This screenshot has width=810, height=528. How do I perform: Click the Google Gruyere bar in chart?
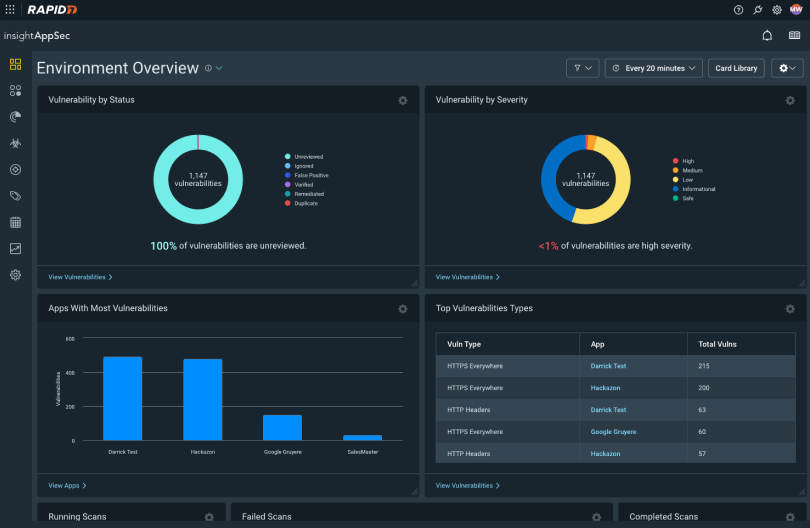point(283,427)
